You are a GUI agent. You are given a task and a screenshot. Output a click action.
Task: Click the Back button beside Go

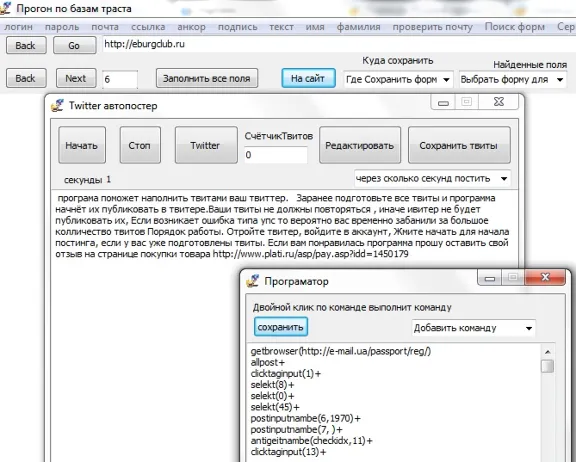pos(26,46)
